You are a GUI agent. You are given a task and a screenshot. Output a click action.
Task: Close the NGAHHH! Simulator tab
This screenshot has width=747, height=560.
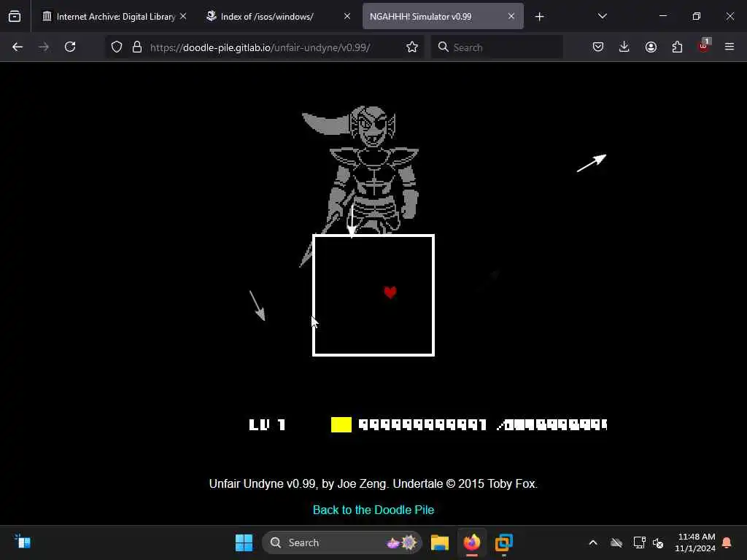tap(511, 17)
